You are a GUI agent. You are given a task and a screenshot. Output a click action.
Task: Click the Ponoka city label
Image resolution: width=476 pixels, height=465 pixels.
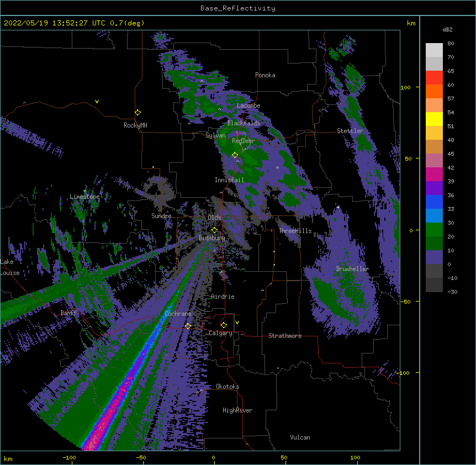coord(265,75)
